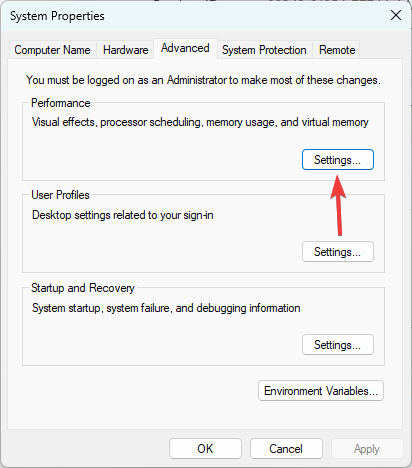Switch to the Remote tab

pyautogui.click(x=337, y=50)
